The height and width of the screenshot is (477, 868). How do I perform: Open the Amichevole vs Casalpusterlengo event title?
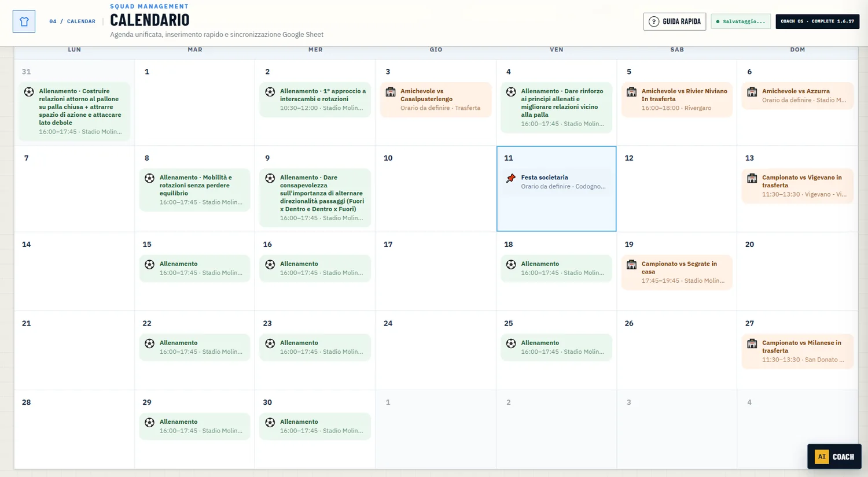(426, 95)
